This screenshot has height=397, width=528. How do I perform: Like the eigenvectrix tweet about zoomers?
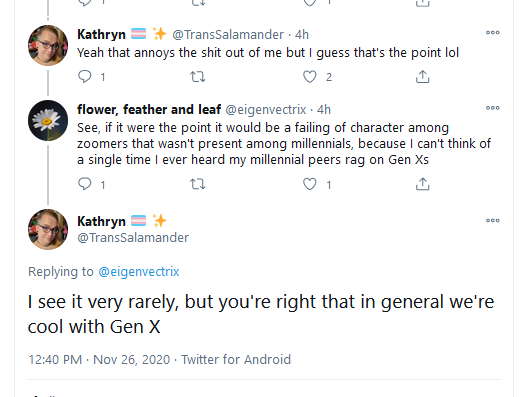309,184
